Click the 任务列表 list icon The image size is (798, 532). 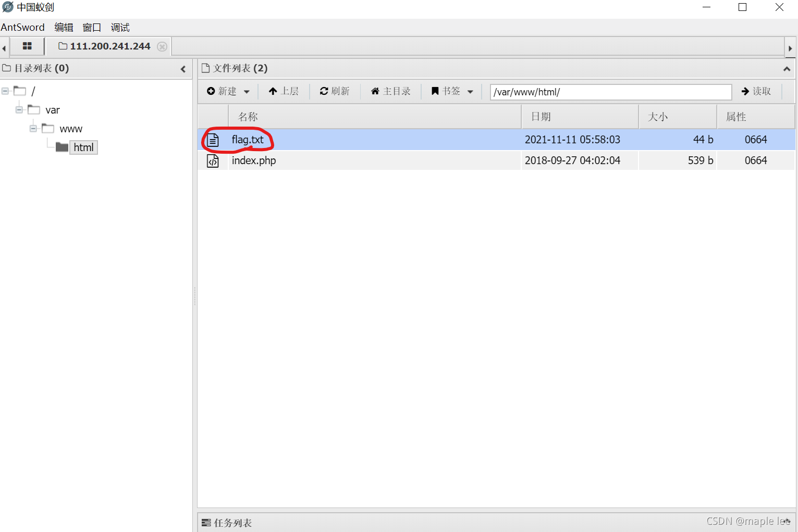point(206,523)
